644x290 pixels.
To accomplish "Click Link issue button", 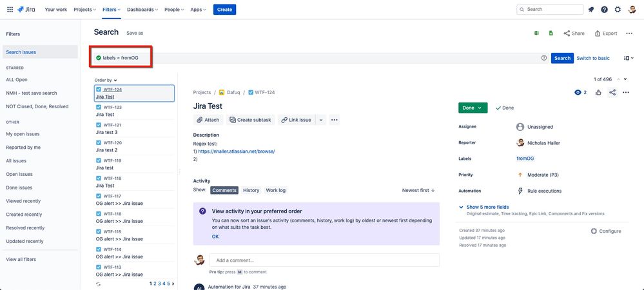I will click(x=296, y=120).
